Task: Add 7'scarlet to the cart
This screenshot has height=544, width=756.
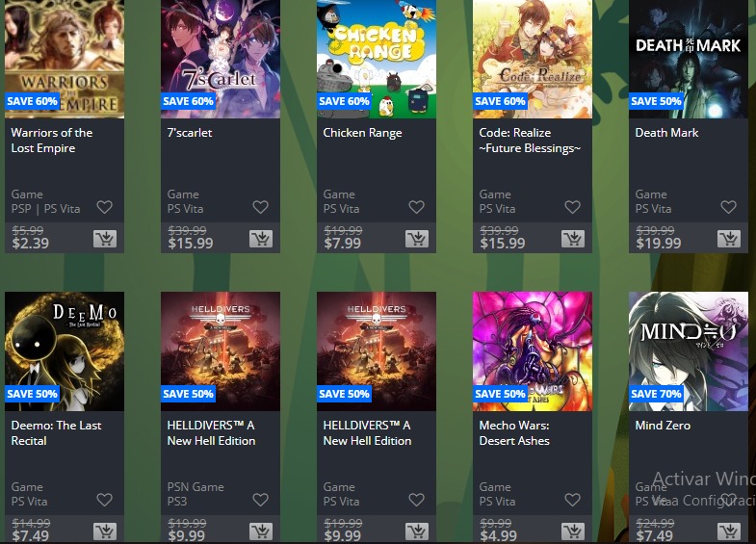Action: tap(261, 239)
